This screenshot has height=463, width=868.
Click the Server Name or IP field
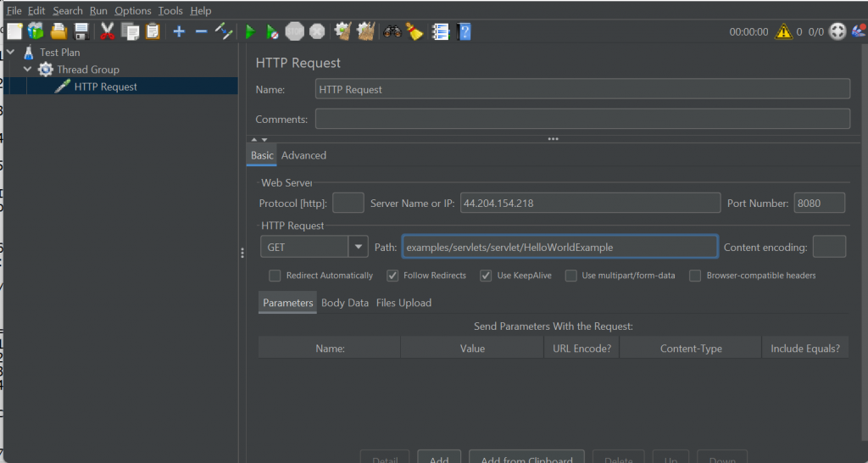coord(589,203)
